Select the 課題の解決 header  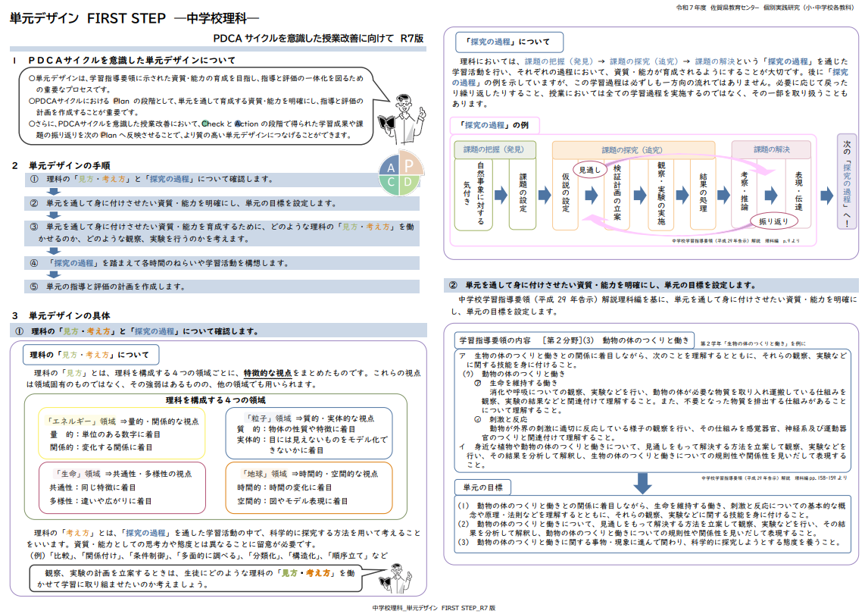[771, 150]
